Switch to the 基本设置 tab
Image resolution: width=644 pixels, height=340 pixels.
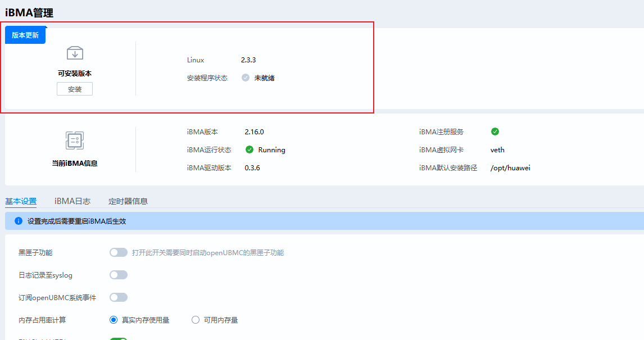pos(21,201)
